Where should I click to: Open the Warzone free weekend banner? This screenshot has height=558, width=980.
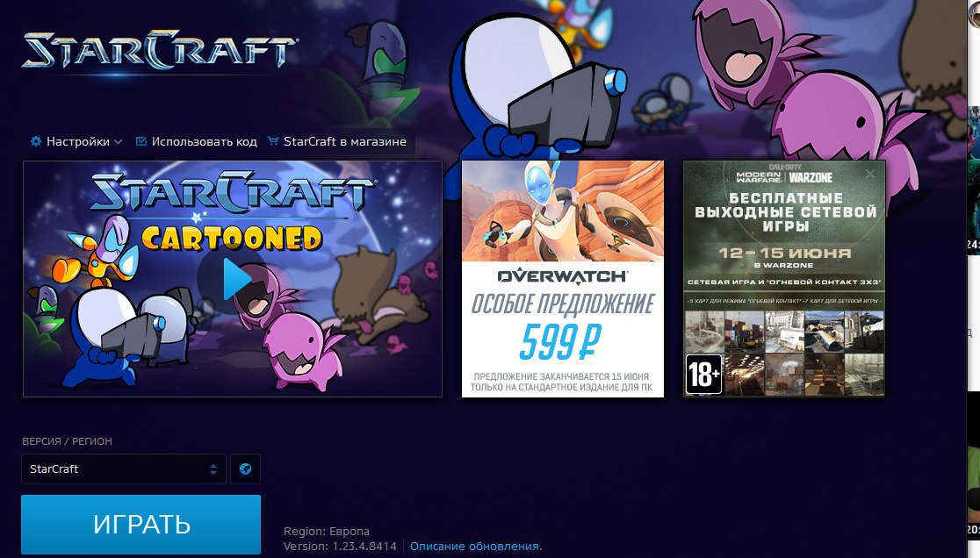pos(784,278)
